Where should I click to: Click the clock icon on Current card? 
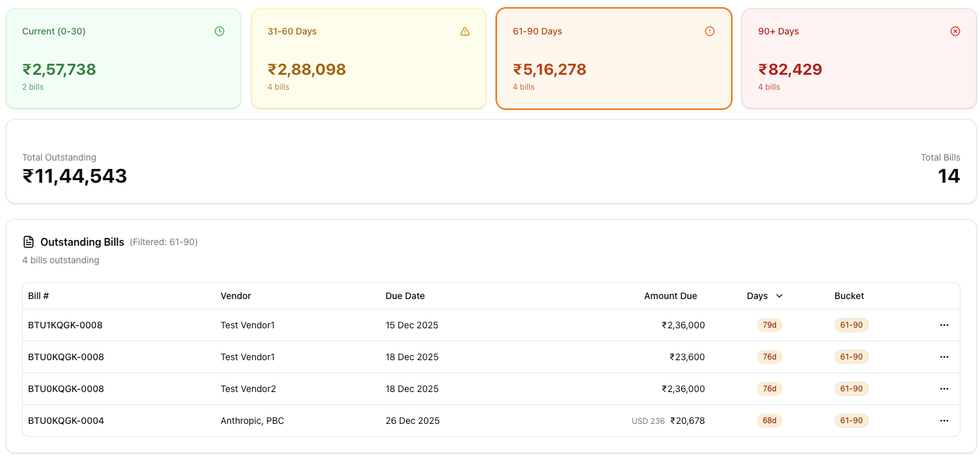coord(220,31)
